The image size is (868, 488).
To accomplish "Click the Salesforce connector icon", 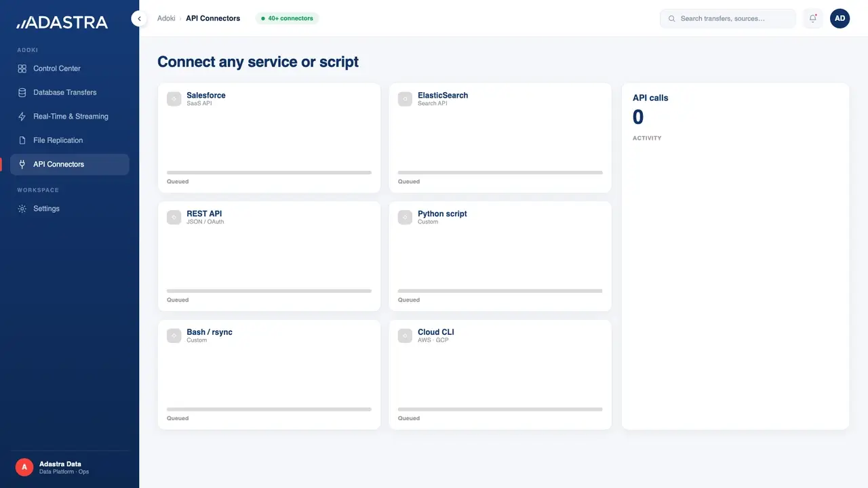I will click(x=174, y=99).
